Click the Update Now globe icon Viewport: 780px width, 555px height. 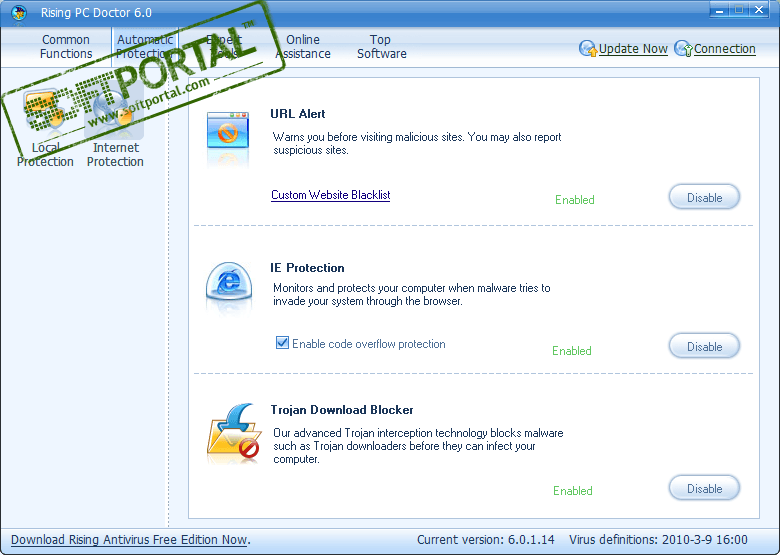[588, 49]
